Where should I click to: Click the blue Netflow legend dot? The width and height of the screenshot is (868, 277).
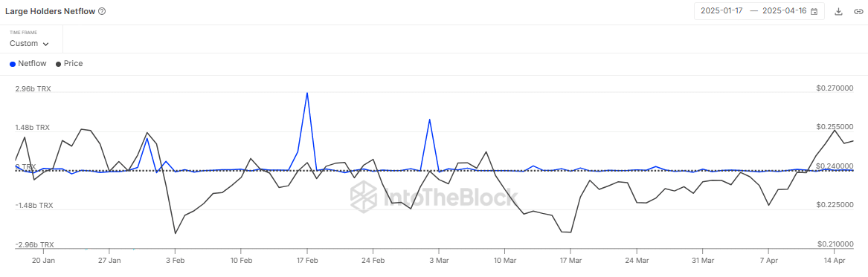click(13, 64)
